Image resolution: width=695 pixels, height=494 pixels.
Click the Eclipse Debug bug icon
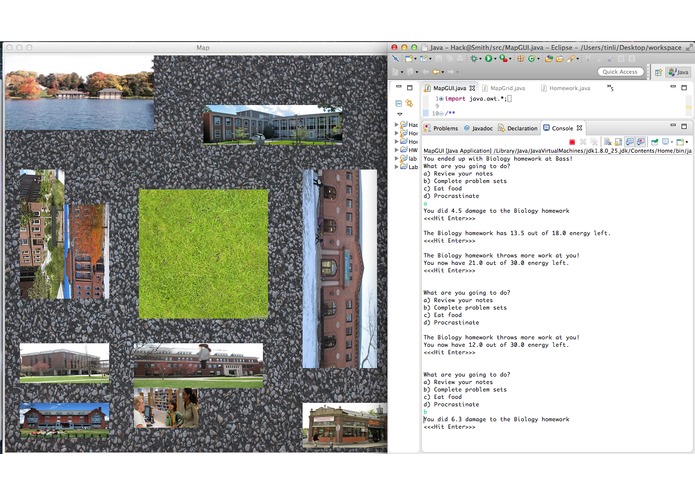click(474, 58)
